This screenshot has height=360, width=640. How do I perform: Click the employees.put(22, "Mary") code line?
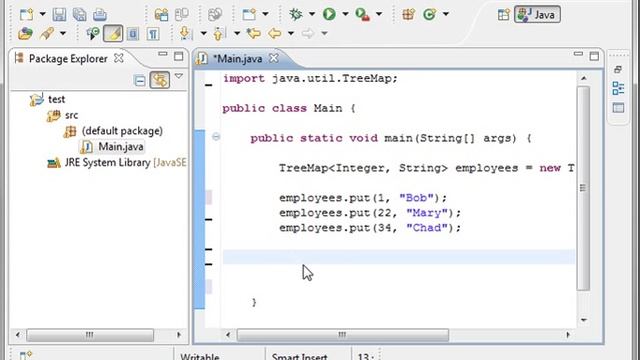click(x=370, y=213)
